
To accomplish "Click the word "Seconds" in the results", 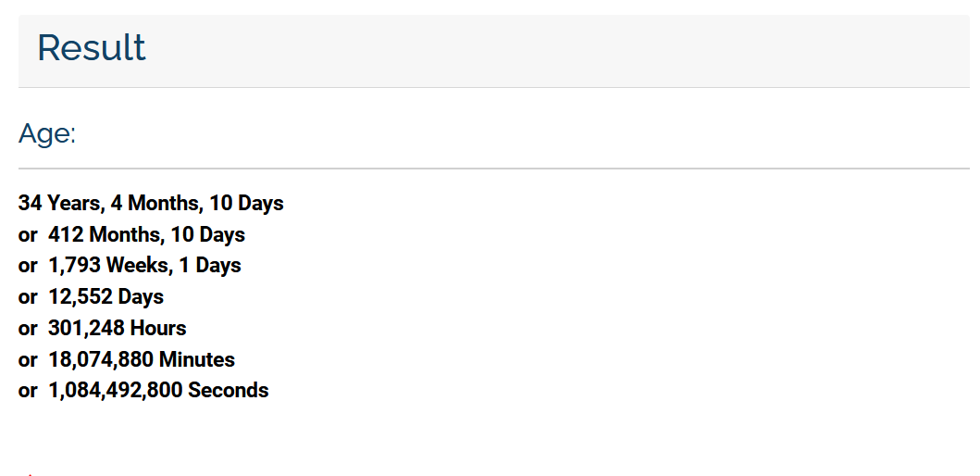I will point(229,390).
